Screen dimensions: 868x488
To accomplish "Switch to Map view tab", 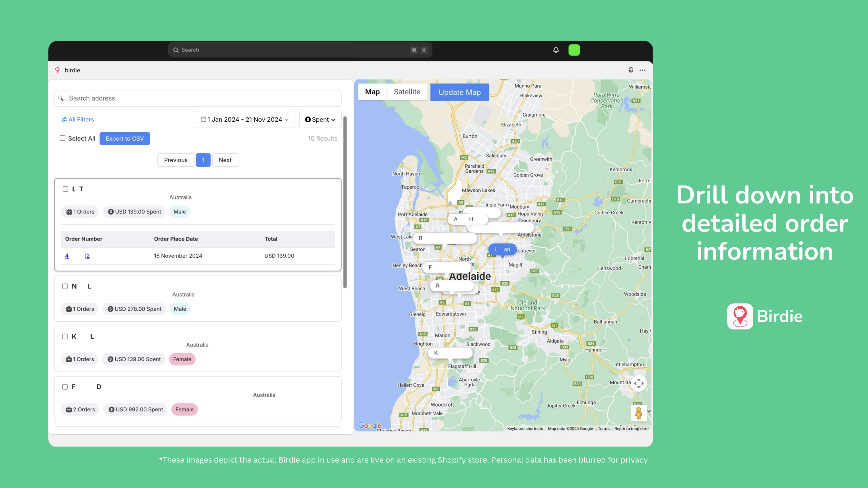I will [372, 92].
